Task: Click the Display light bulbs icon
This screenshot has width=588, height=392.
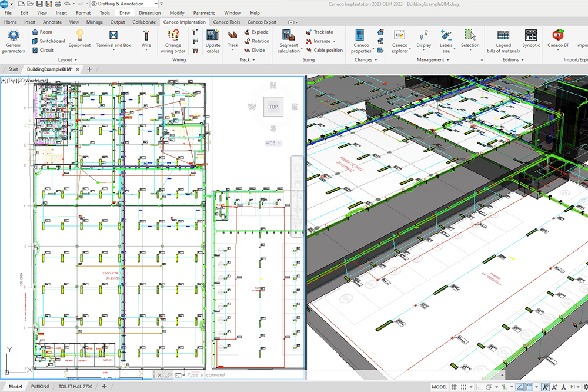Action: pyautogui.click(x=424, y=35)
